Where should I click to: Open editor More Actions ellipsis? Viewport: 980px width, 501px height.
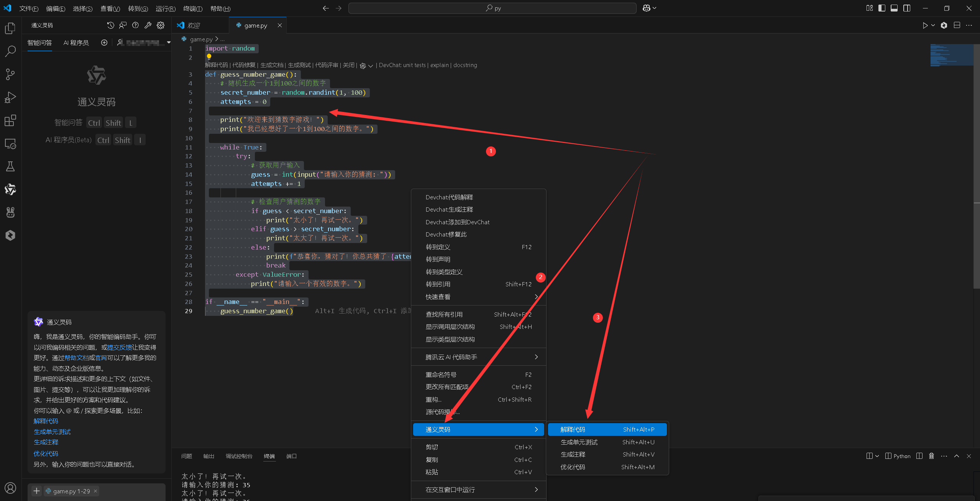[x=969, y=25]
